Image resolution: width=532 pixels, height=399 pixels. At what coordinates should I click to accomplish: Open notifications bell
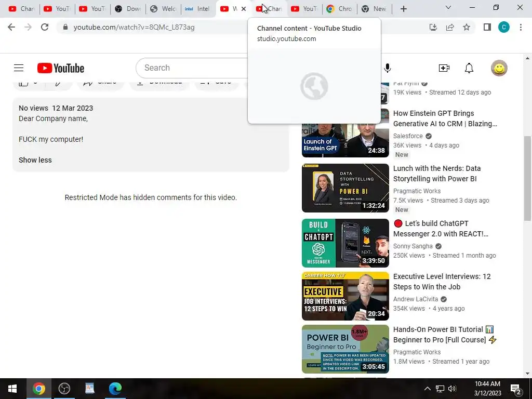[x=469, y=68]
